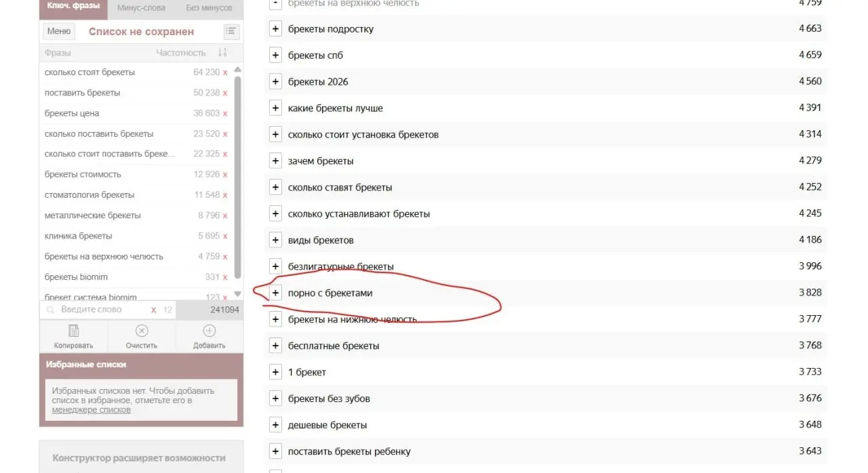Image resolution: width=868 pixels, height=473 pixels.
Task: Add "безлигатурные брекеты" to the list
Action: [x=275, y=267]
